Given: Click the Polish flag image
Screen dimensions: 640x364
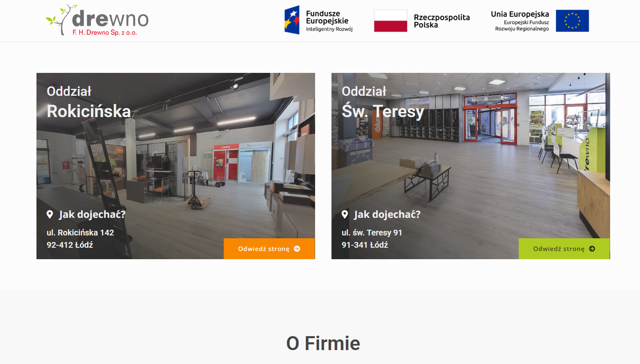Looking at the screenshot, I should [x=390, y=21].
